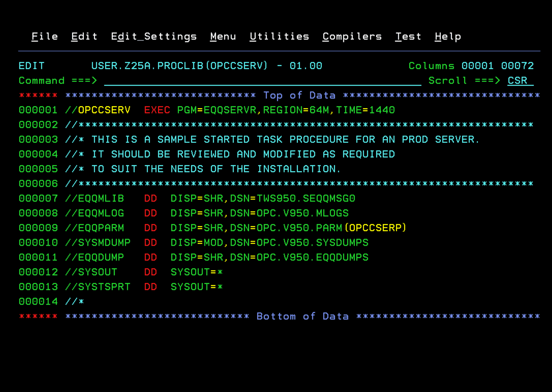552x392 pixels.
Task: Click the comment 'THIS IS A SAMPLE STARTED TASK'
Action: pyautogui.click(x=187, y=139)
